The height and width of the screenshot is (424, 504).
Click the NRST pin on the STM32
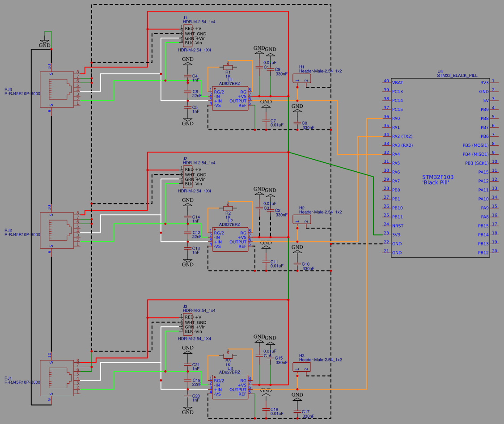[396, 226]
